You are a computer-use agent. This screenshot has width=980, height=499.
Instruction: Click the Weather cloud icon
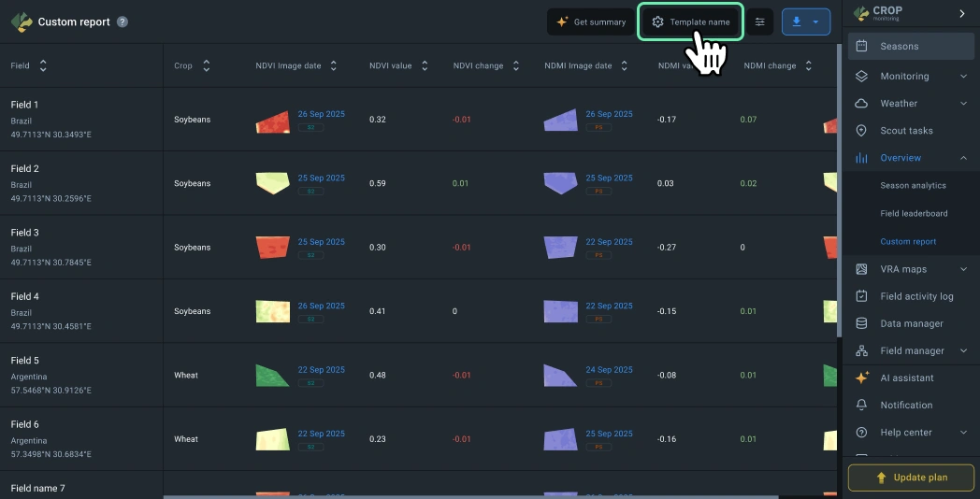[x=861, y=104]
